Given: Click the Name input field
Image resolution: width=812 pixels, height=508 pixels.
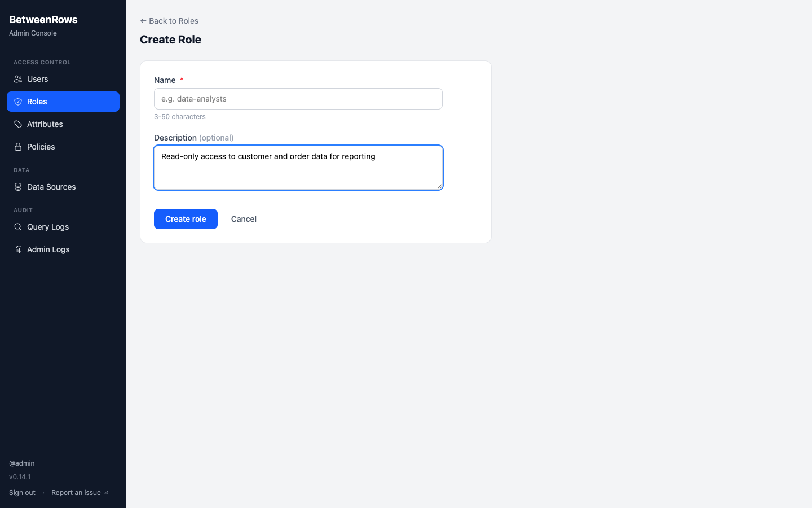Looking at the screenshot, I should click(298, 99).
